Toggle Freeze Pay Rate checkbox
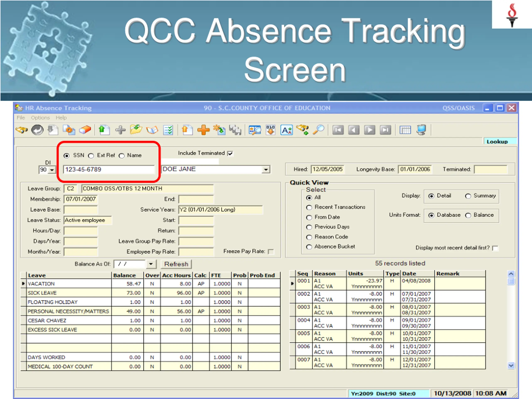Screen dimensions: 532x399 click(271, 252)
